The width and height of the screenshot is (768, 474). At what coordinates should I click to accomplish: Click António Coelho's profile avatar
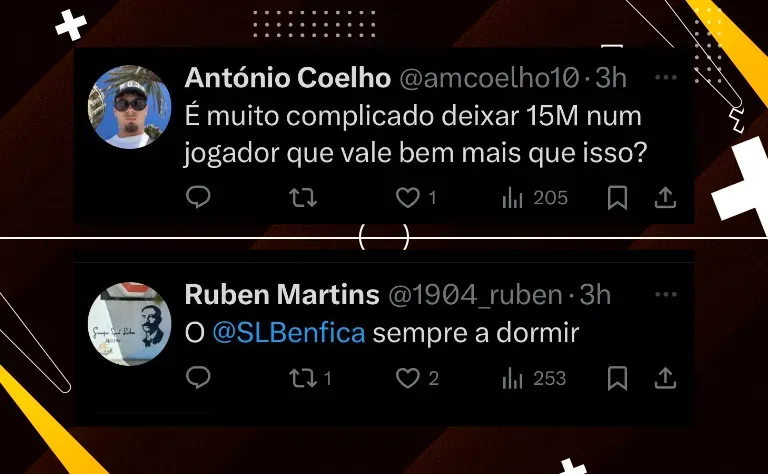click(x=130, y=107)
